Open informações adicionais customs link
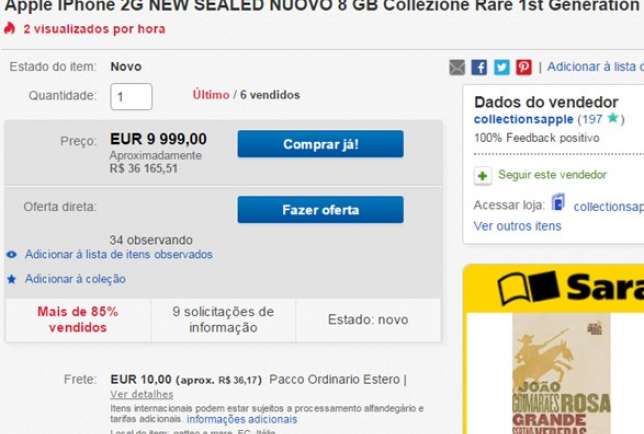Viewport: 644px width, 434px height. coord(242,419)
